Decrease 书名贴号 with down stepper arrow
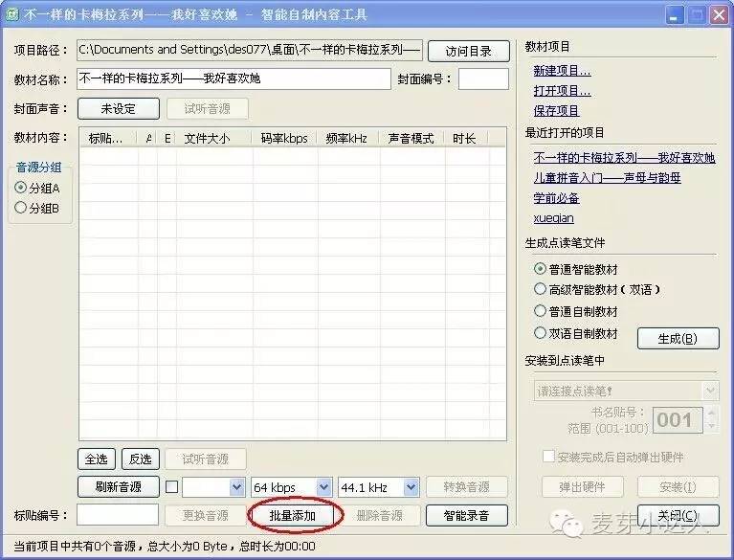The width and height of the screenshot is (734, 560). click(711, 426)
